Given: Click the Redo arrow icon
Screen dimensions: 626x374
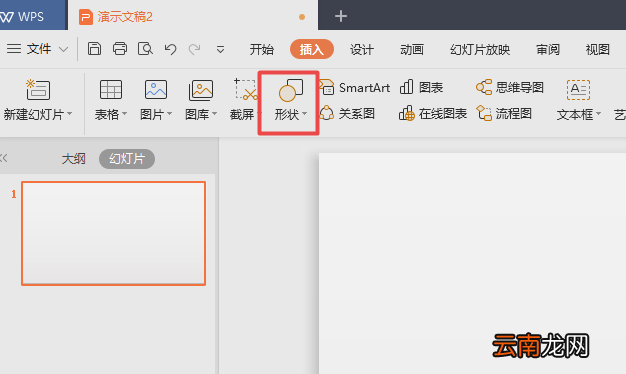Looking at the screenshot, I should [x=195, y=49].
